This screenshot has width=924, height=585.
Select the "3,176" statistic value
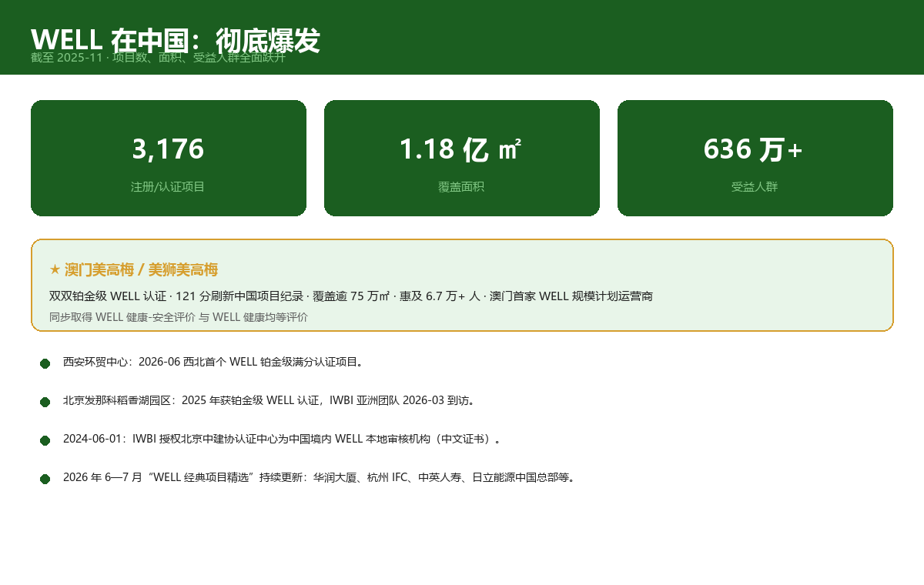tap(169, 149)
